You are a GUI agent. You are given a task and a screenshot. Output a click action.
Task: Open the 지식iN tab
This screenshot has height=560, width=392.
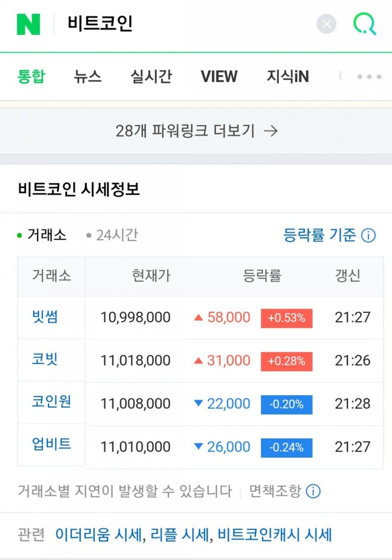tap(288, 77)
